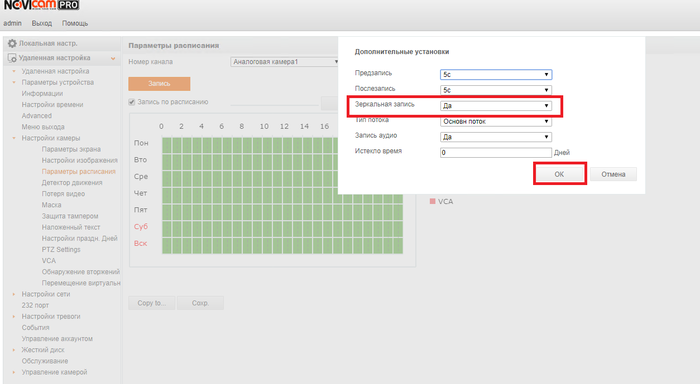Screen dimensions: 700x384
Task: Open the Помощь help menu
Action: 75,23
